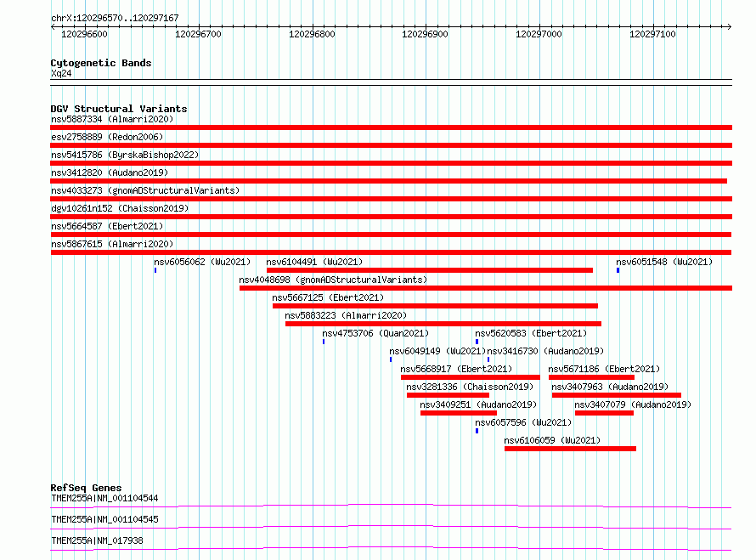Click the red bar under nsv6104491
756x560 pixels.
pyautogui.click(x=430, y=270)
